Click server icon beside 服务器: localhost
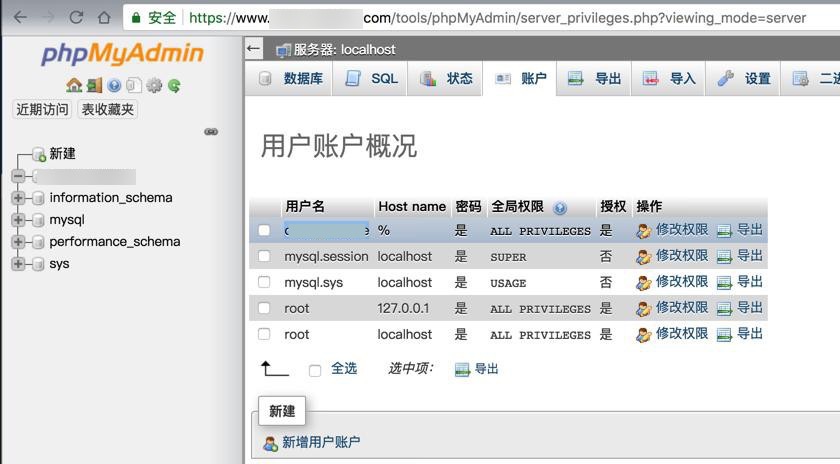 [x=283, y=50]
